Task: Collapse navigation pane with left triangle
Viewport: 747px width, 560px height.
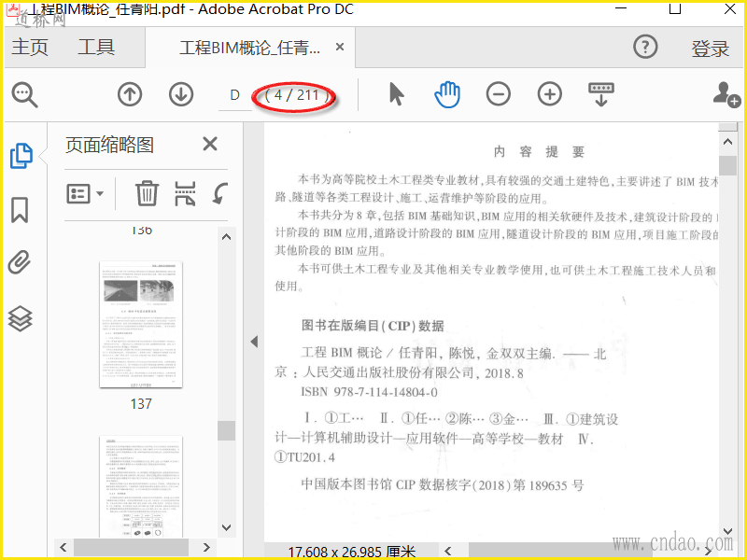Action: pos(254,342)
